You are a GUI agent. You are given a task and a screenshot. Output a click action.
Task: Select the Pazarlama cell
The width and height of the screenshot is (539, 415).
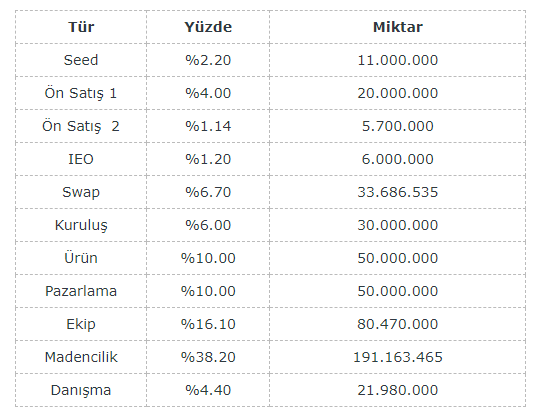[x=81, y=291]
